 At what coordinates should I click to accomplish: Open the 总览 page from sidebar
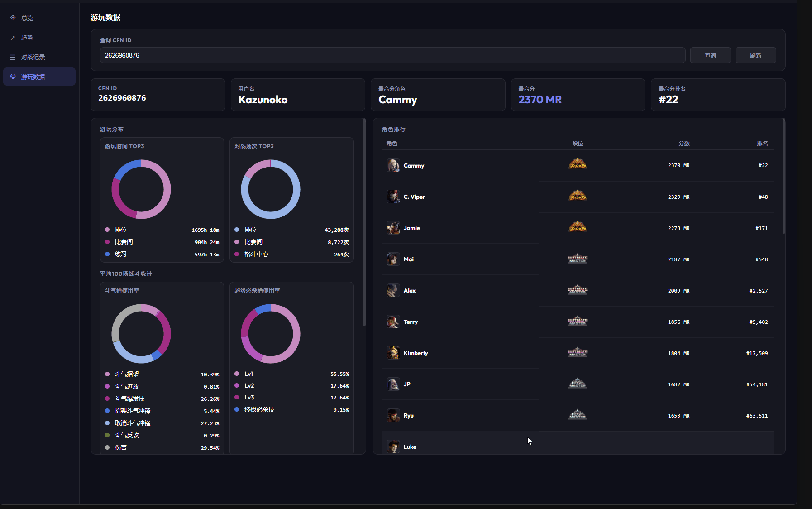click(x=26, y=18)
